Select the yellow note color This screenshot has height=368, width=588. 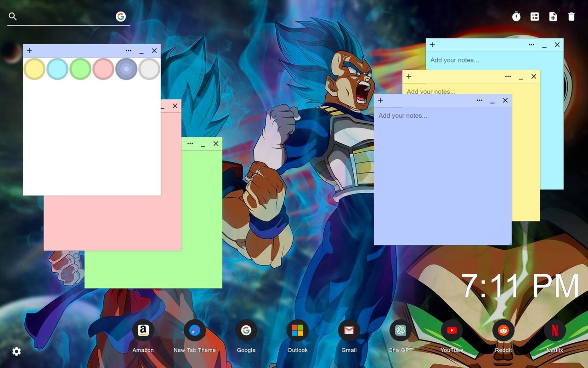point(34,69)
